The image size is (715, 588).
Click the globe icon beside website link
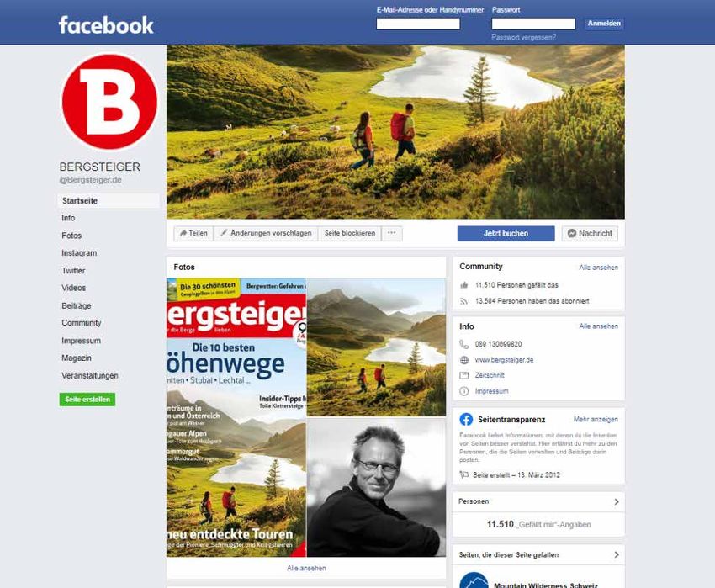pos(463,360)
